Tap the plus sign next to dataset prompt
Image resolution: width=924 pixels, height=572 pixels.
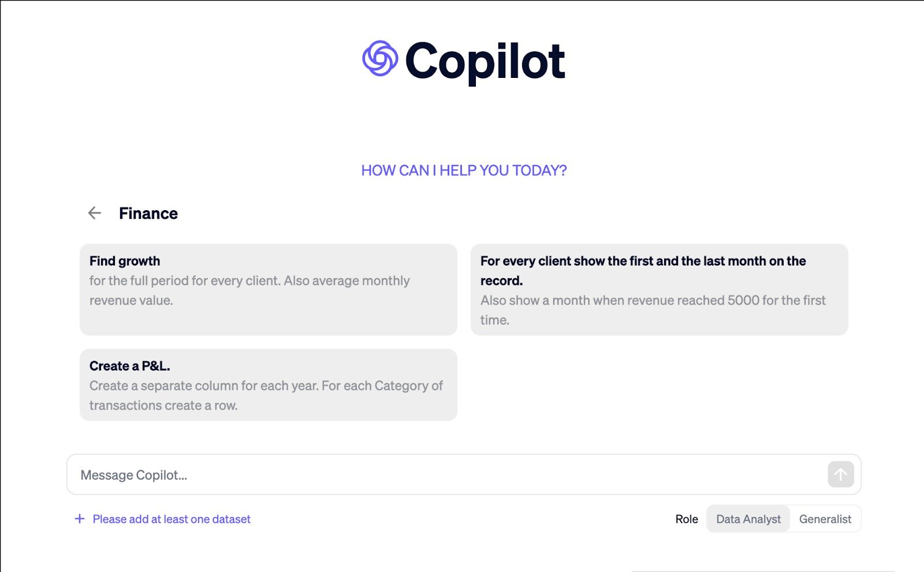pyautogui.click(x=79, y=519)
